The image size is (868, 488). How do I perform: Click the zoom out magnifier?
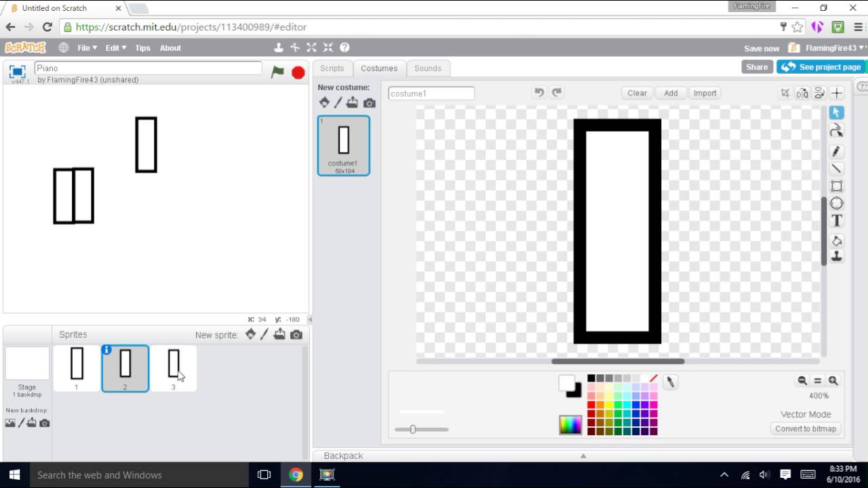[x=802, y=381]
